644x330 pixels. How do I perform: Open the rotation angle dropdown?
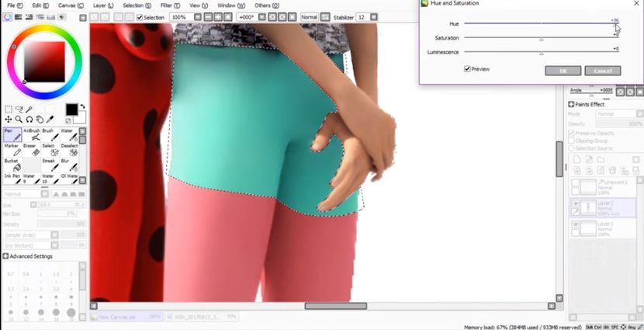[261, 17]
